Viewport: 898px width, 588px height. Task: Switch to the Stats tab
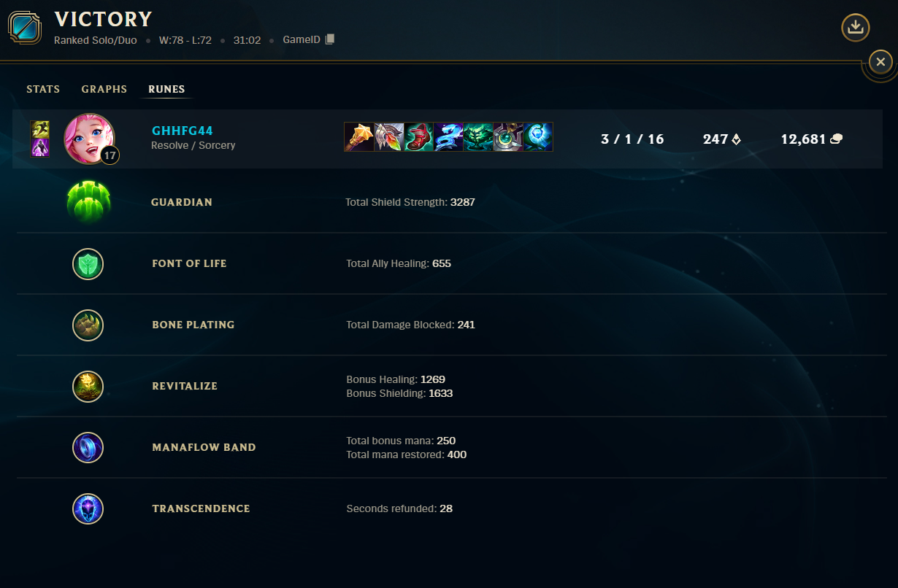(43, 89)
